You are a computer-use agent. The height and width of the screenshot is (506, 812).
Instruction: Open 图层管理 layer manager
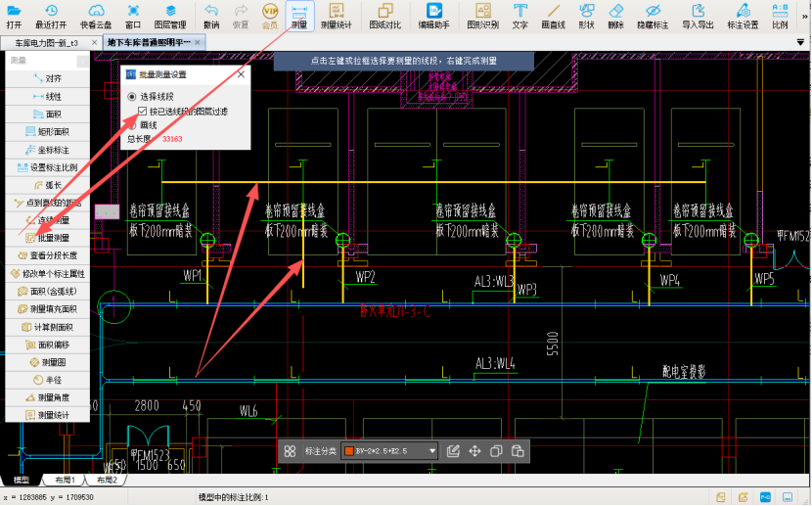(x=169, y=15)
